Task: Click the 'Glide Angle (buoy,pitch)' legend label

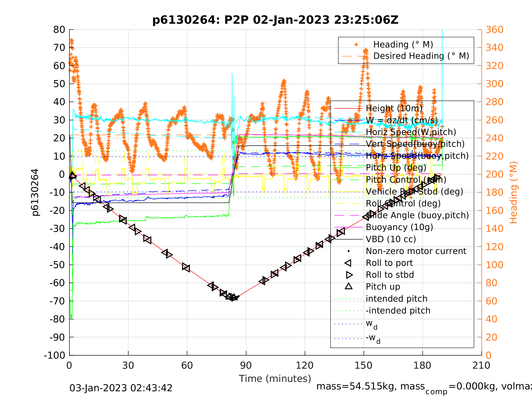Action: [417, 215]
